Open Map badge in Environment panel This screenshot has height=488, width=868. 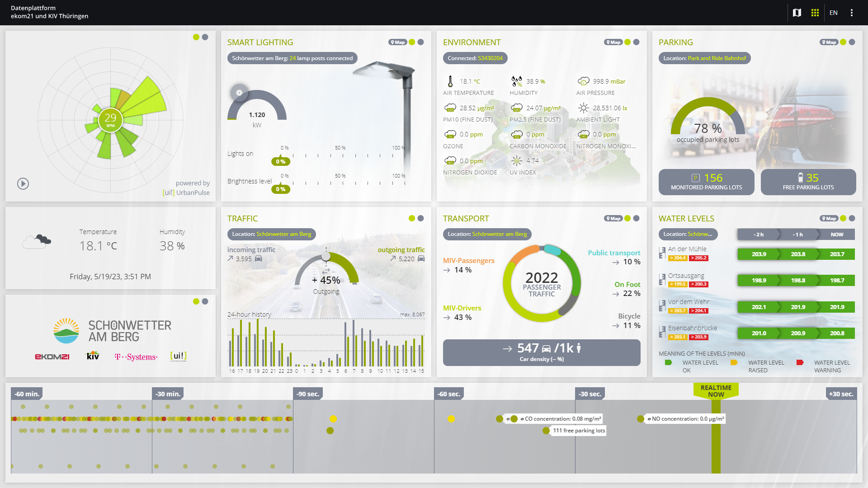pyautogui.click(x=613, y=42)
